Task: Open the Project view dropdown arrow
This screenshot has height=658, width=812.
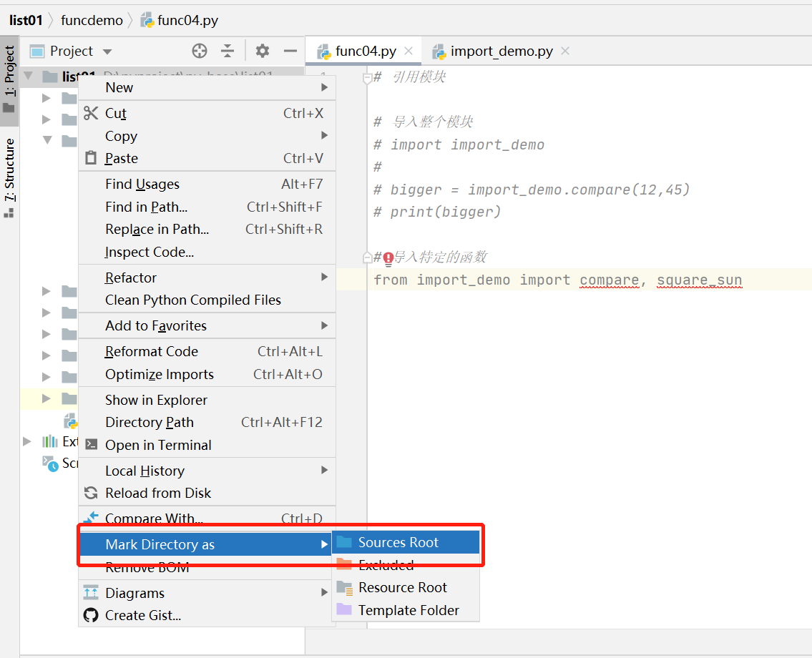Action: pos(107,51)
